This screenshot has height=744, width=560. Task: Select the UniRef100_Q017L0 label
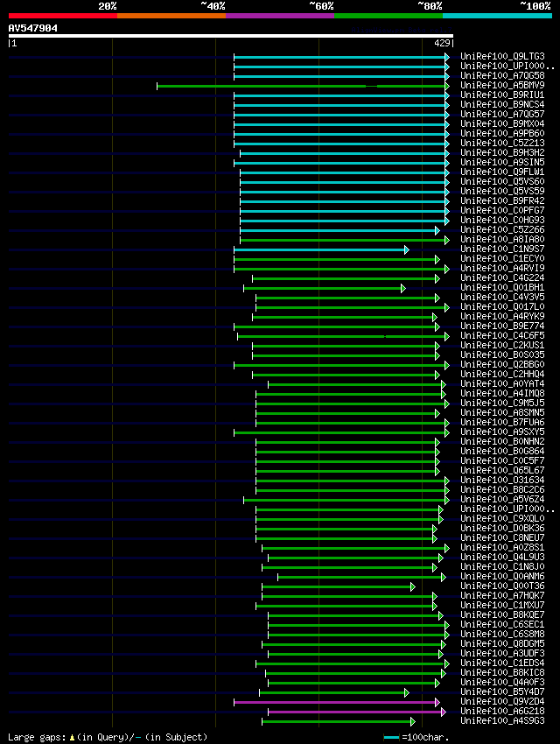pos(502,307)
